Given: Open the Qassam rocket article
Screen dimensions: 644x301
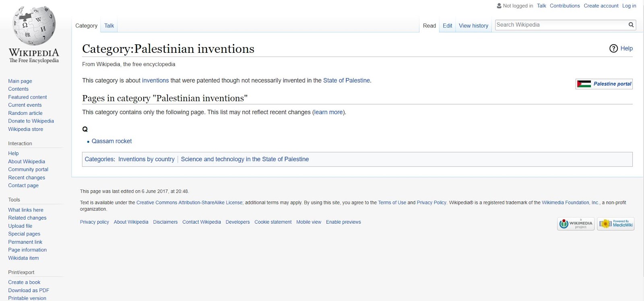Looking at the screenshot, I should (111, 141).
